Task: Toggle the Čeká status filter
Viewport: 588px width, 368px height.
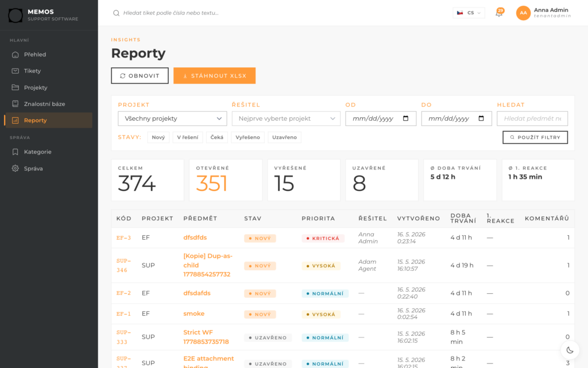Action: click(216, 137)
